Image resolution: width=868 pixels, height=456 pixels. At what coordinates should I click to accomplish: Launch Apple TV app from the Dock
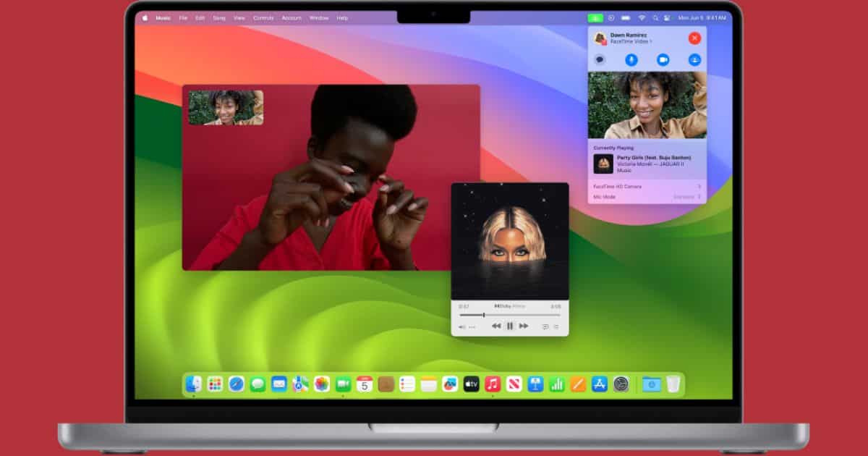[x=472, y=384]
